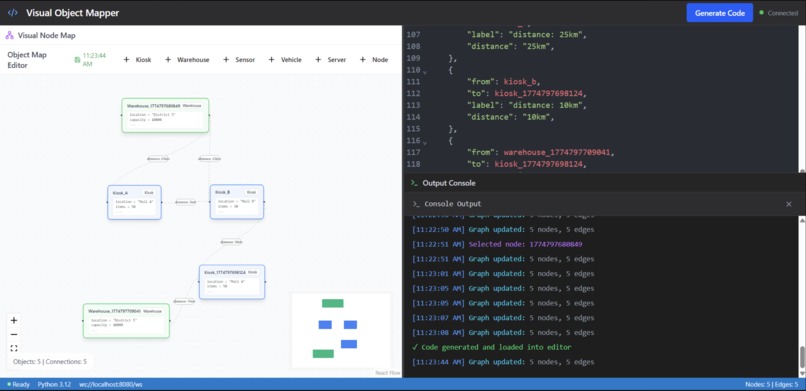Image resolution: width=806 pixels, height=391 pixels.
Task: Click the Python 3.12 status bar entry
Action: click(x=54, y=384)
